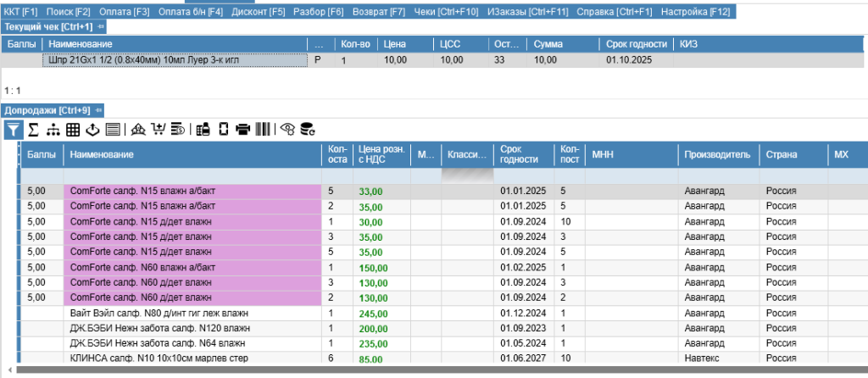Select the Шпр 21Gx1 1/2 10мл Луер row
868x378 pixels.
click(x=431, y=60)
